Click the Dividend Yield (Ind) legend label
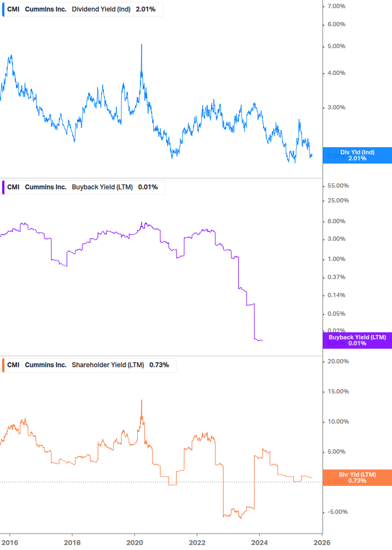This screenshot has height=550, width=392. point(101,9)
